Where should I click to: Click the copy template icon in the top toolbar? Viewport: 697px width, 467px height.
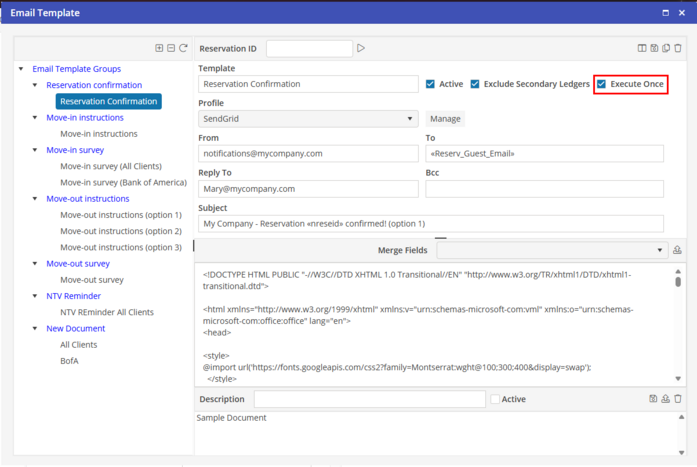point(666,48)
